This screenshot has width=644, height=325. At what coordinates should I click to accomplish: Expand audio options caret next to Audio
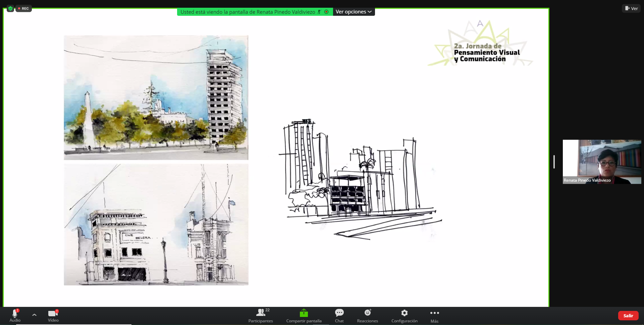point(34,315)
